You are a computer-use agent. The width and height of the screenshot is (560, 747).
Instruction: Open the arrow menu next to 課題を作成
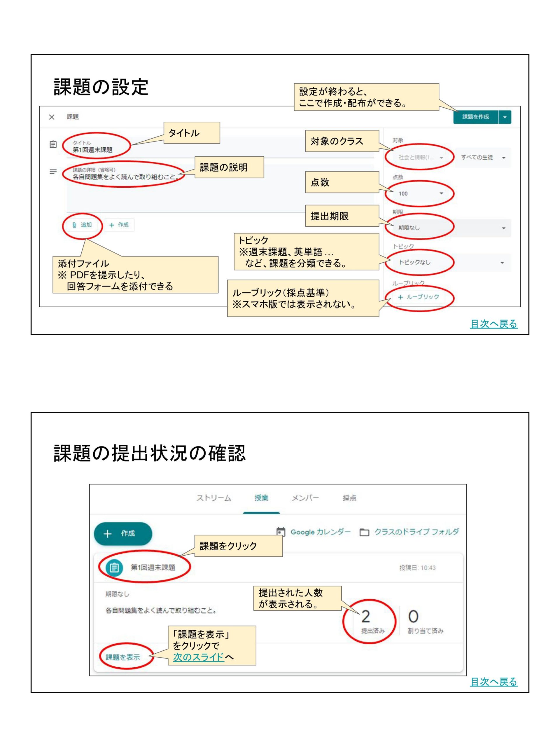505,117
